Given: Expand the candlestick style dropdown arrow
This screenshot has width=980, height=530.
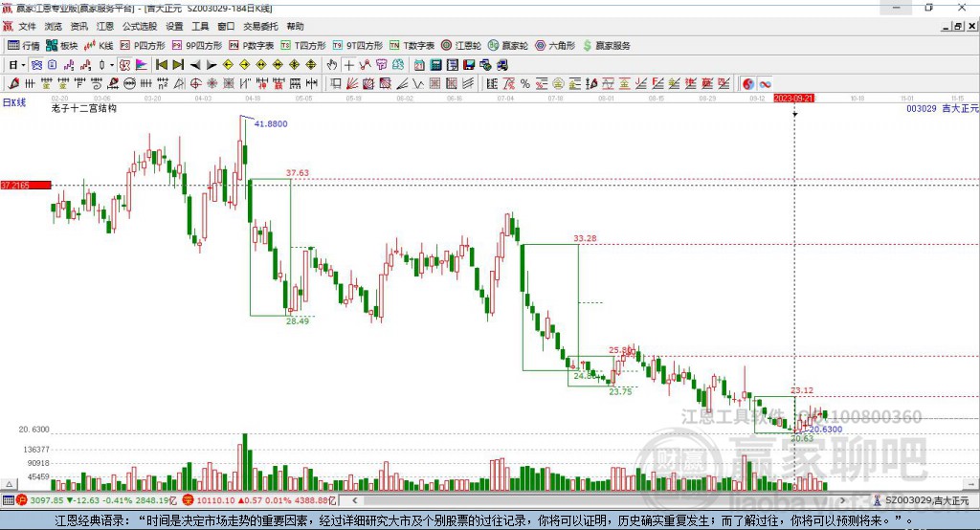Looking at the screenshot, I should pos(112,65).
